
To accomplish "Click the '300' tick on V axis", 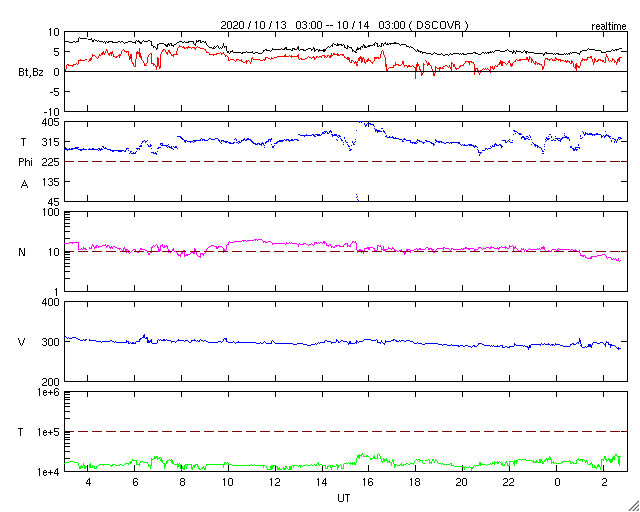I will [52, 342].
